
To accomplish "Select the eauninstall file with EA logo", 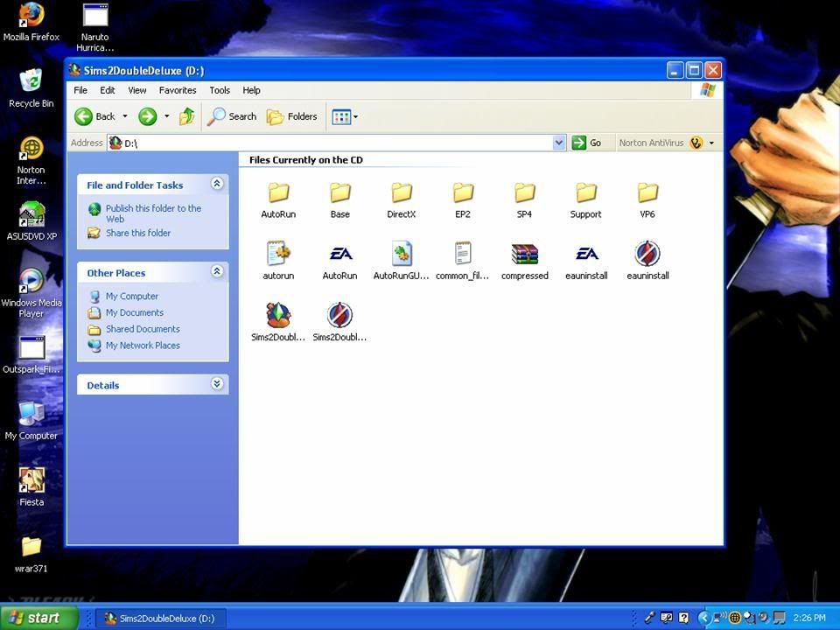I will click(586, 261).
